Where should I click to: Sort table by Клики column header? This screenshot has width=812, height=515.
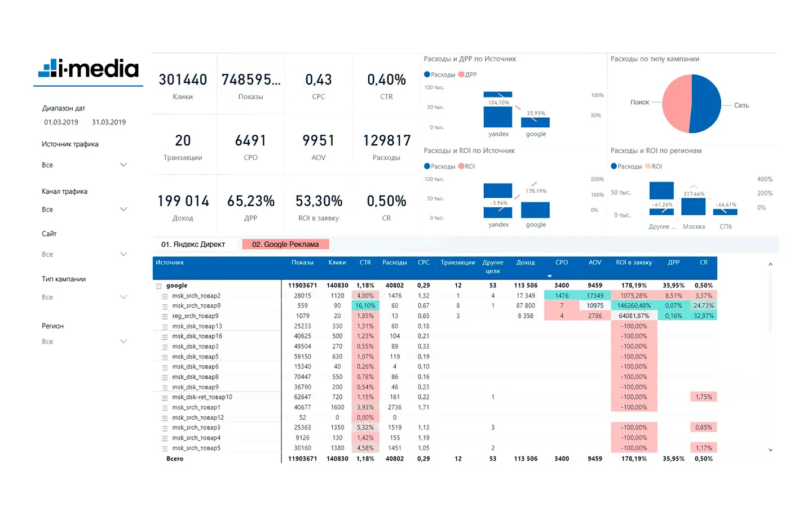pos(337,263)
